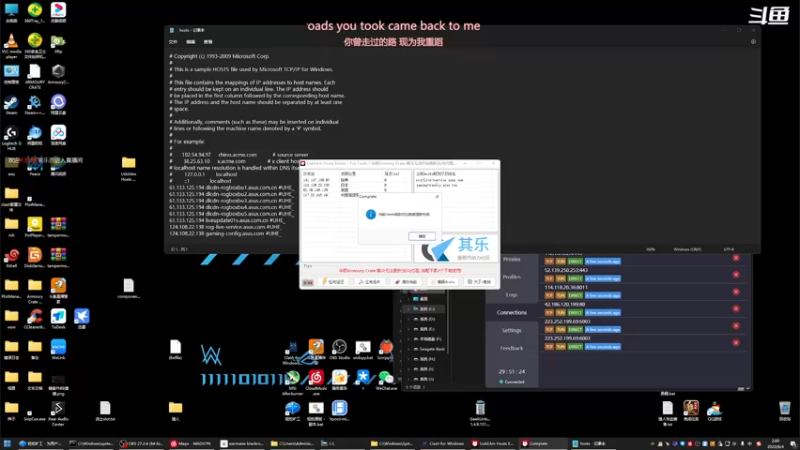This screenshot has height=450, width=800.
Task: Open the VLC media player desktop icon
Action: pos(11,45)
